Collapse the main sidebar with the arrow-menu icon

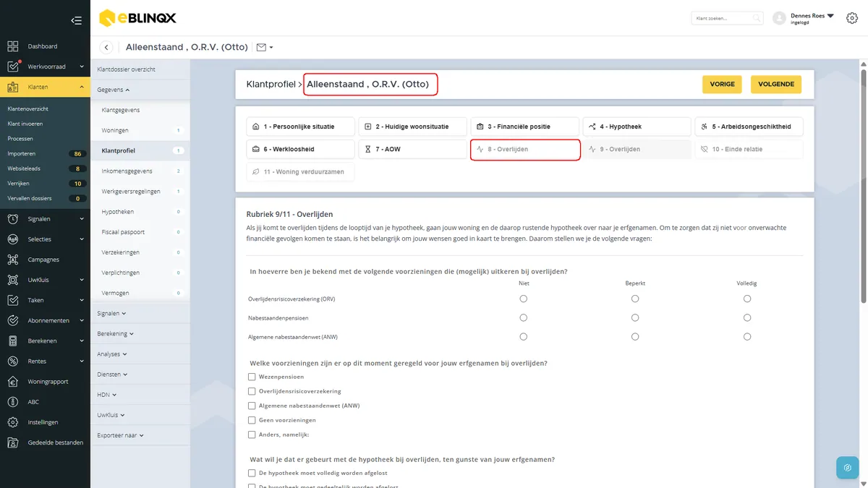[x=76, y=20]
